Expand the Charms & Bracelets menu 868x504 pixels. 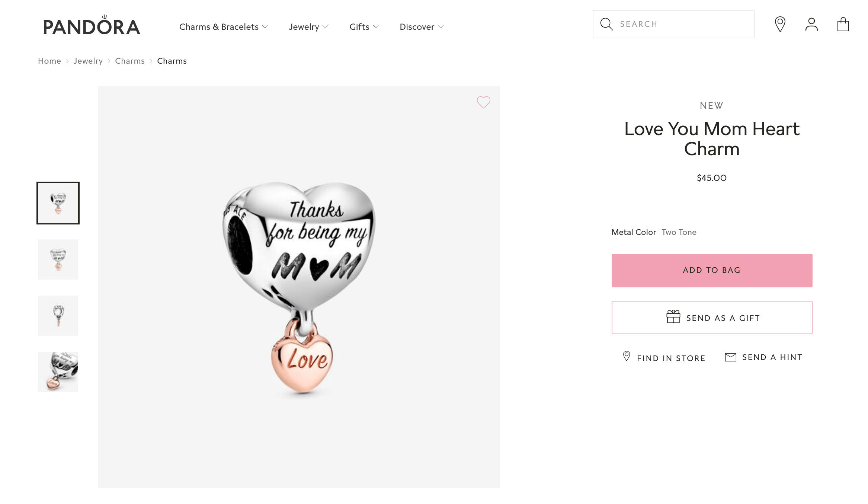[223, 27]
